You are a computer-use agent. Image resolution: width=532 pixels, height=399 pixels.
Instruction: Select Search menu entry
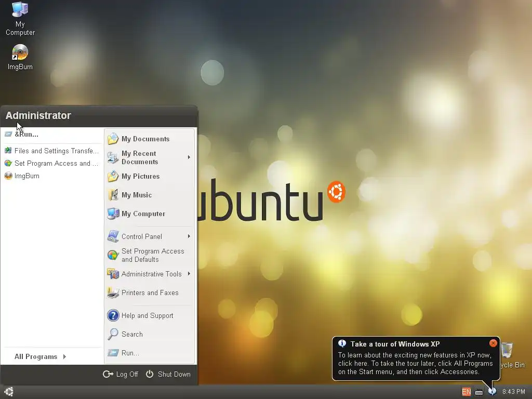149,334
